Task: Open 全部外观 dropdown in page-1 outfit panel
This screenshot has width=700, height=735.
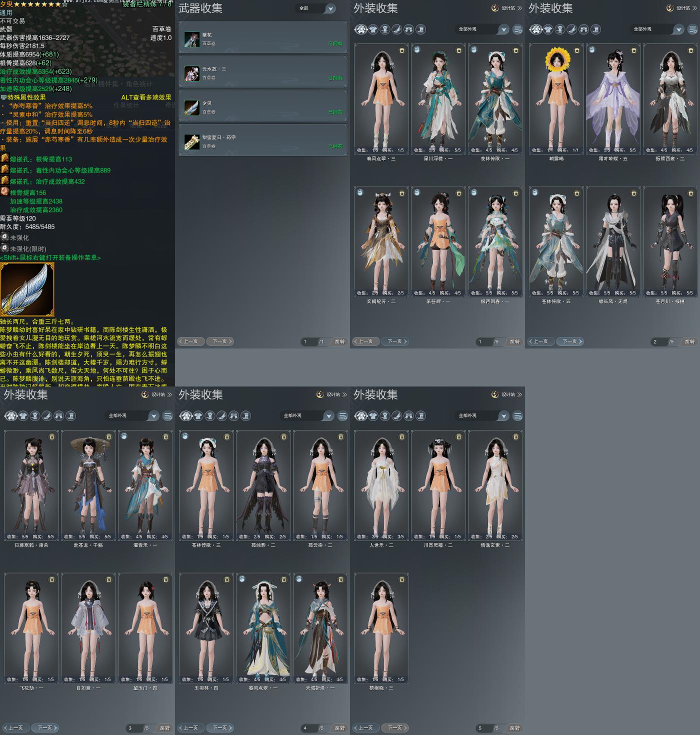Action: point(482,29)
